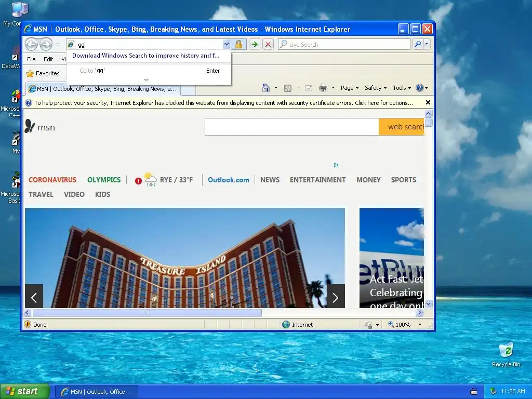Click the Live Search magnifier button
532x399 pixels.
pos(418,45)
